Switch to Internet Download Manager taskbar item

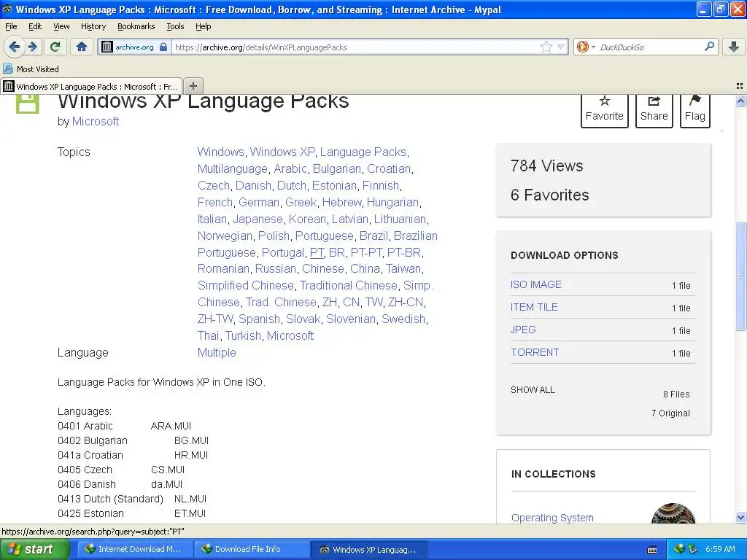(135, 549)
